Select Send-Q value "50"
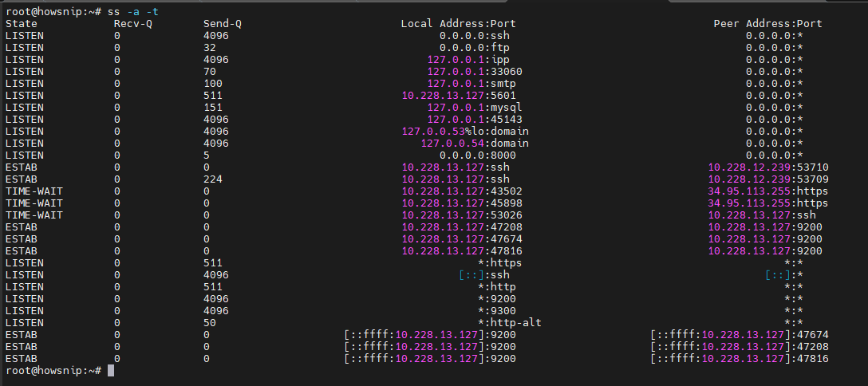The width and height of the screenshot is (868, 386). (x=210, y=322)
